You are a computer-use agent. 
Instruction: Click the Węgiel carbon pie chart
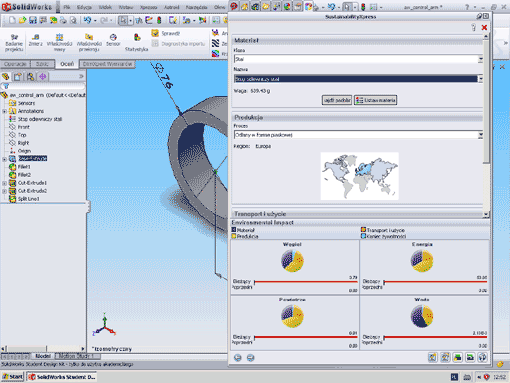[x=292, y=261]
